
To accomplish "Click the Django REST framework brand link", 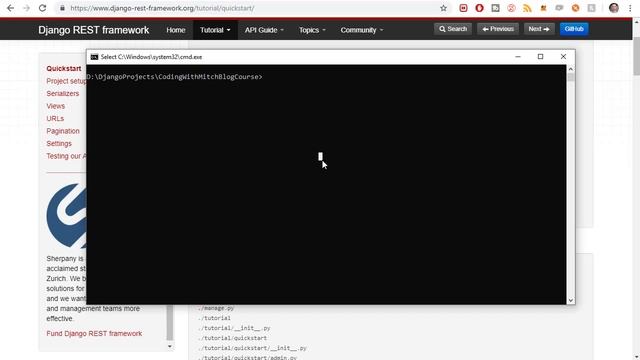I will tap(93, 30).
